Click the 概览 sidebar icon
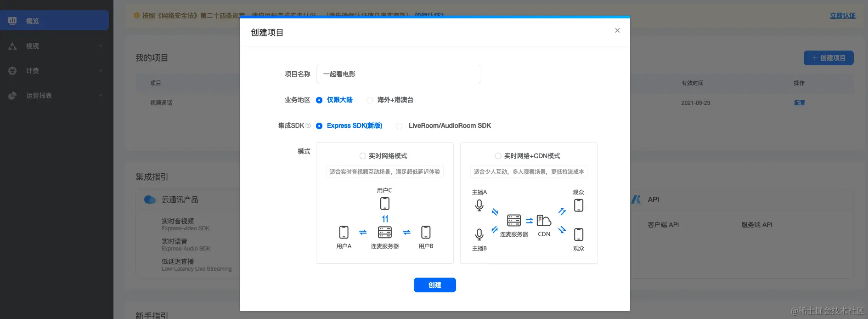Screen dimensions: 868x319 [12, 21]
